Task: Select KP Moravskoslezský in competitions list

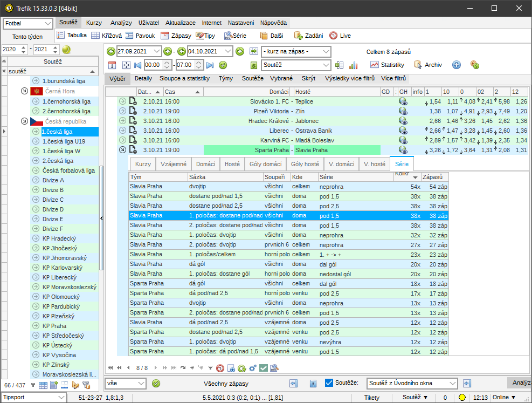Action: coord(70,287)
